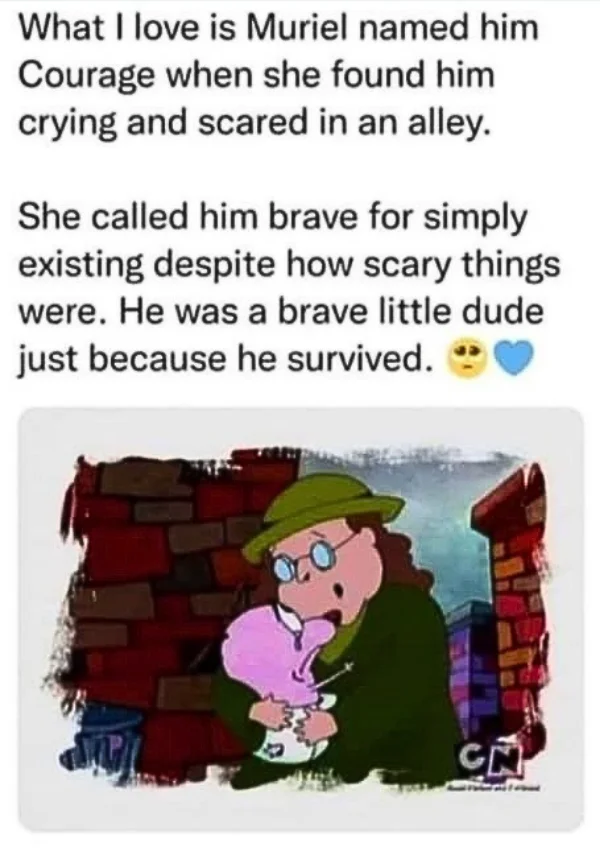Open the attached cartoon image

(301, 620)
